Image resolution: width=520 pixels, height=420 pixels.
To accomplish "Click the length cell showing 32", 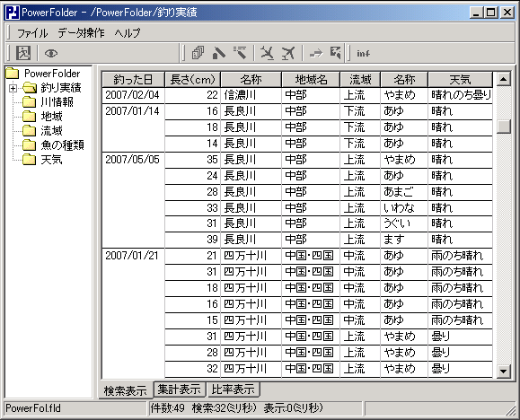I will pos(193,369).
